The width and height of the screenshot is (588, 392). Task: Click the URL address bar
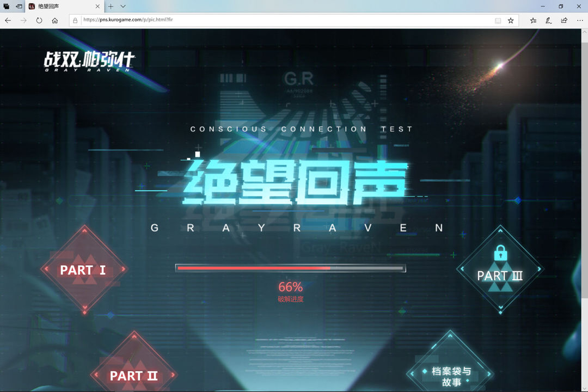(x=285, y=20)
